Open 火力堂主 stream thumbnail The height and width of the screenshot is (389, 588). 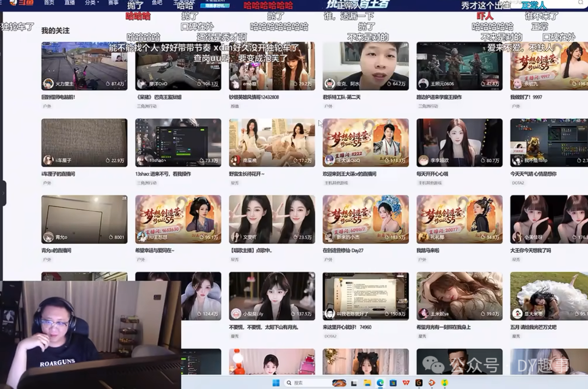[x=84, y=66]
